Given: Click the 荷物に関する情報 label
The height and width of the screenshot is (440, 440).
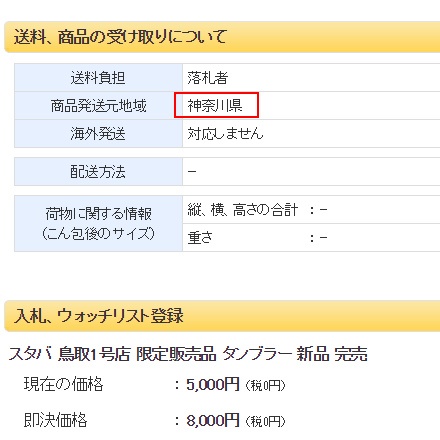Looking at the screenshot, I should point(99,214).
